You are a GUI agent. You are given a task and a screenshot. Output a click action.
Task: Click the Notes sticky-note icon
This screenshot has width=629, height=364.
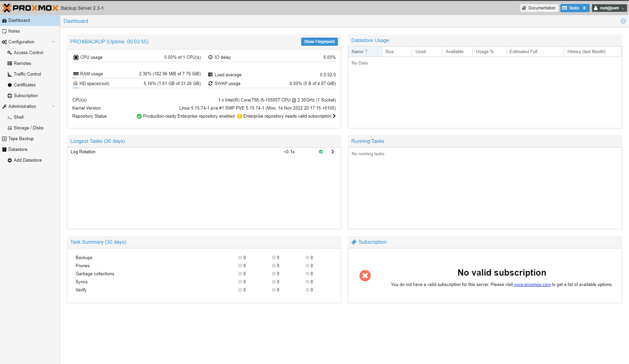click(4, 31)
